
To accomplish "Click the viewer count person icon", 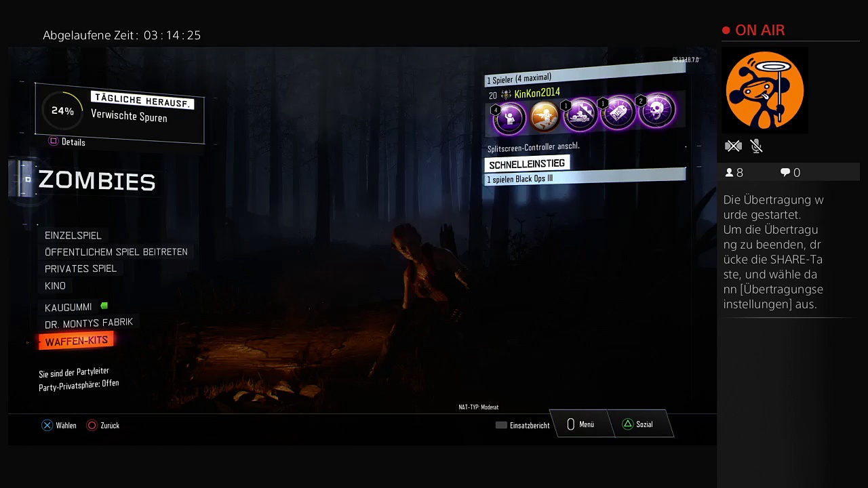I will click(x=729, y=173).
